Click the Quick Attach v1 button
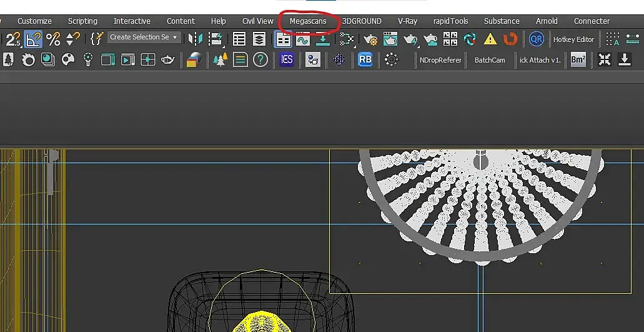Viewport: 644px width, 332px height. click(540, 60)
